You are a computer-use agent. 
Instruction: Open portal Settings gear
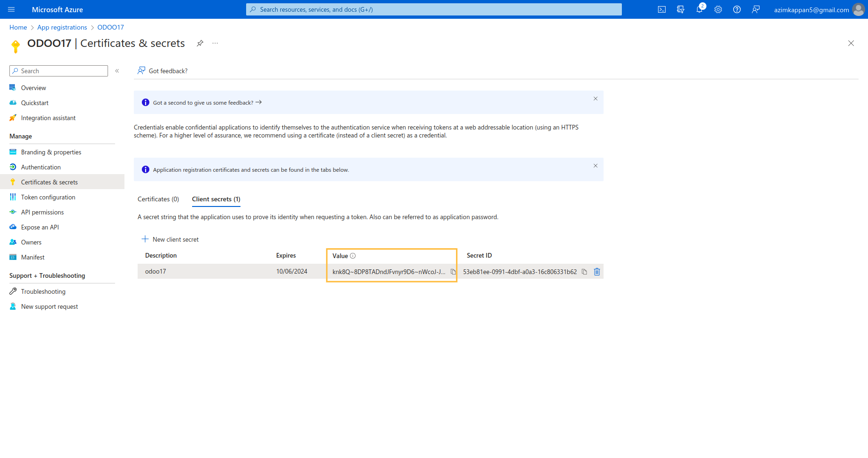point(718,9)
